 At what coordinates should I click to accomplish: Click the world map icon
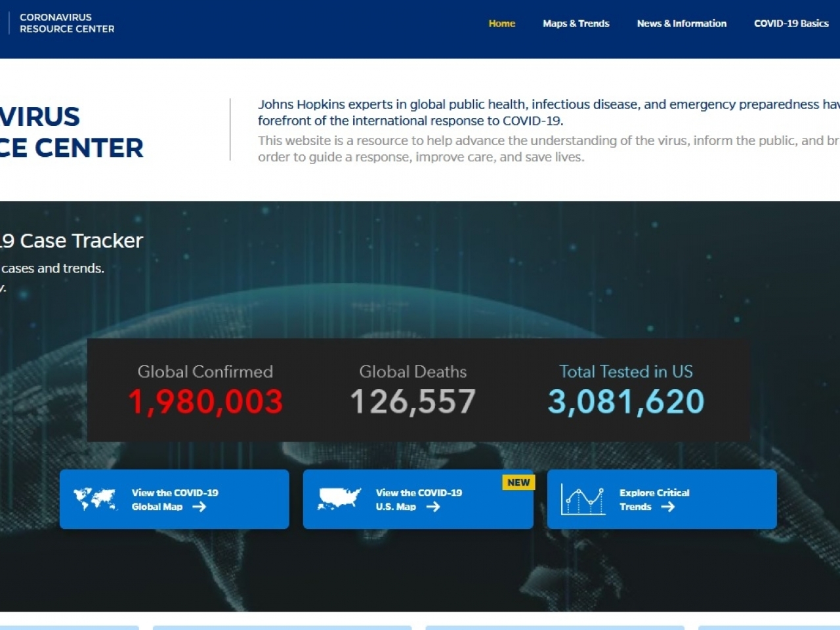click(x=95, y=499)
